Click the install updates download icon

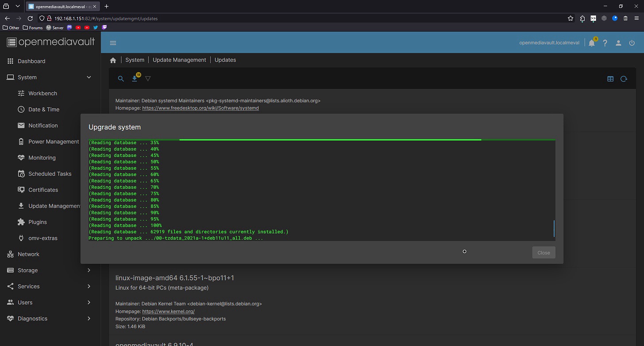[x=134, y=79]
